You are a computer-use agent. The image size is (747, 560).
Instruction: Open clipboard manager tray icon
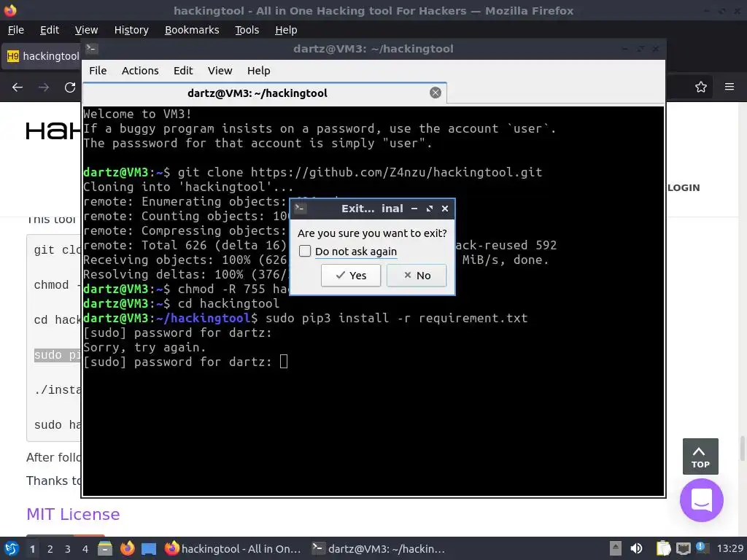tap(663, 548)
